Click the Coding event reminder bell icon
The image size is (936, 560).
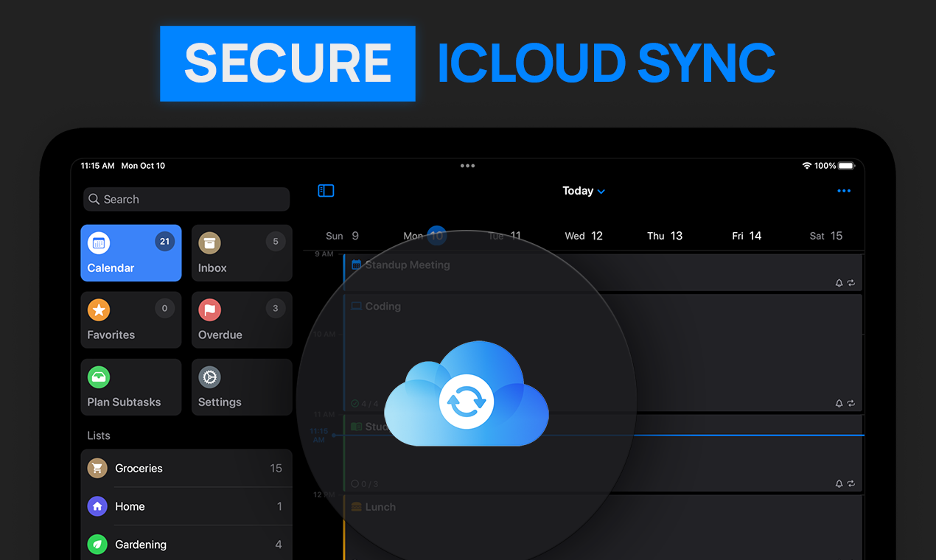click(x=839, y=403)
